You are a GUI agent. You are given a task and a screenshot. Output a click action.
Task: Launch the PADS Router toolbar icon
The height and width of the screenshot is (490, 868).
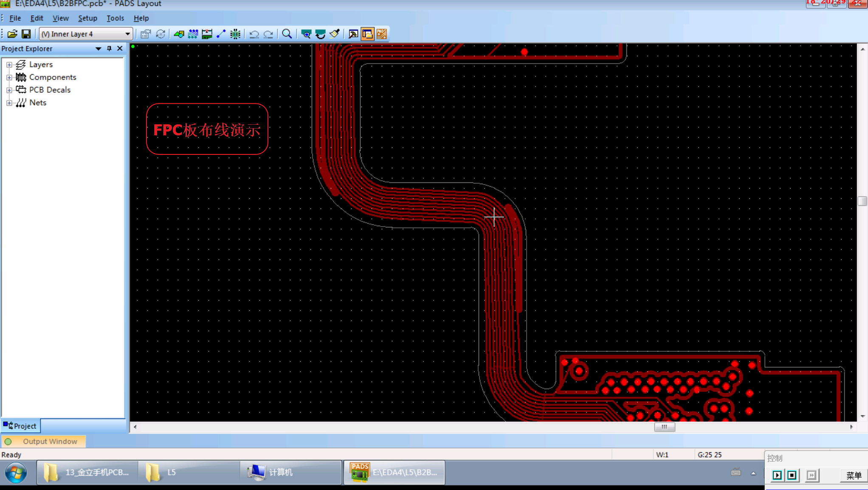[382, 34]
